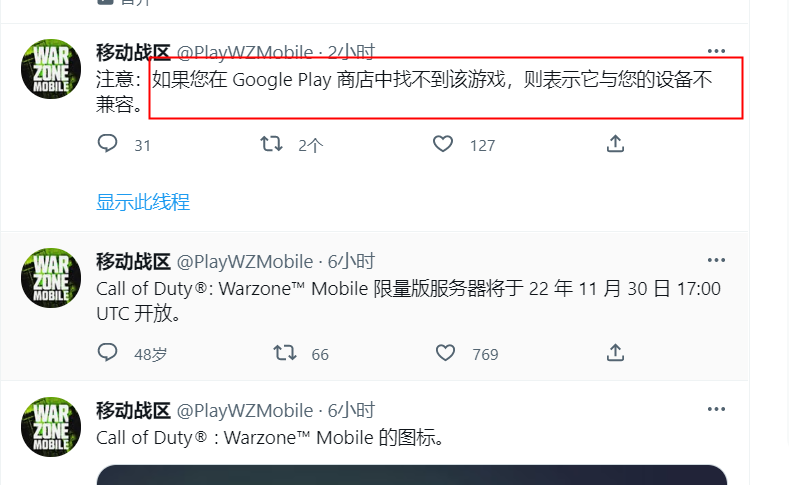The height and width of the screenshot is (485, 789).
Task: Share the limited release server opening tweet
Action: point(615,353)
